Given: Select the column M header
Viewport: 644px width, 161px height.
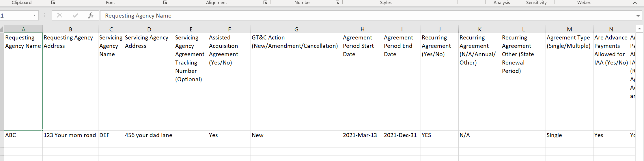Looking at the screenshot, I should click(x=569, y=29).
